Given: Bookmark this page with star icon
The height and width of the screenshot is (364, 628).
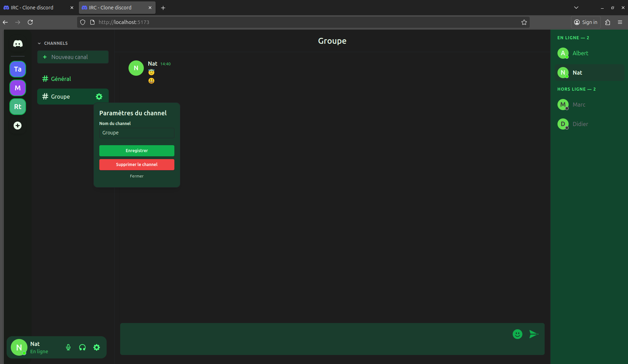Looking at the screenshot, I should click(524, 22).
